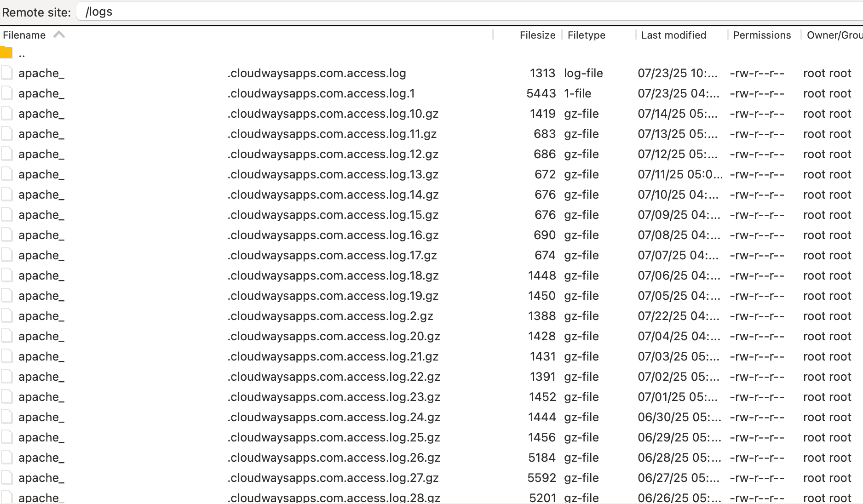Select file .cloudwaysapps.com.access.log.27.gz

tap(333, 478)
